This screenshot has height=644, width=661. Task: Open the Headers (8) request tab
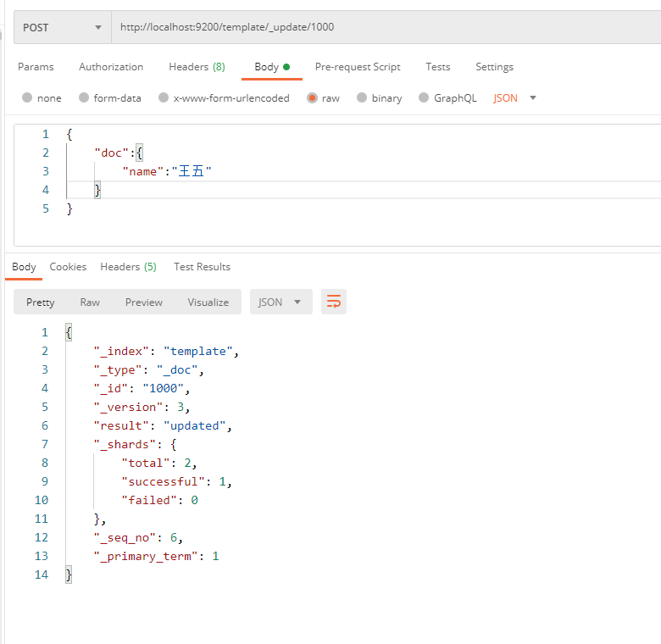(197, 67)
